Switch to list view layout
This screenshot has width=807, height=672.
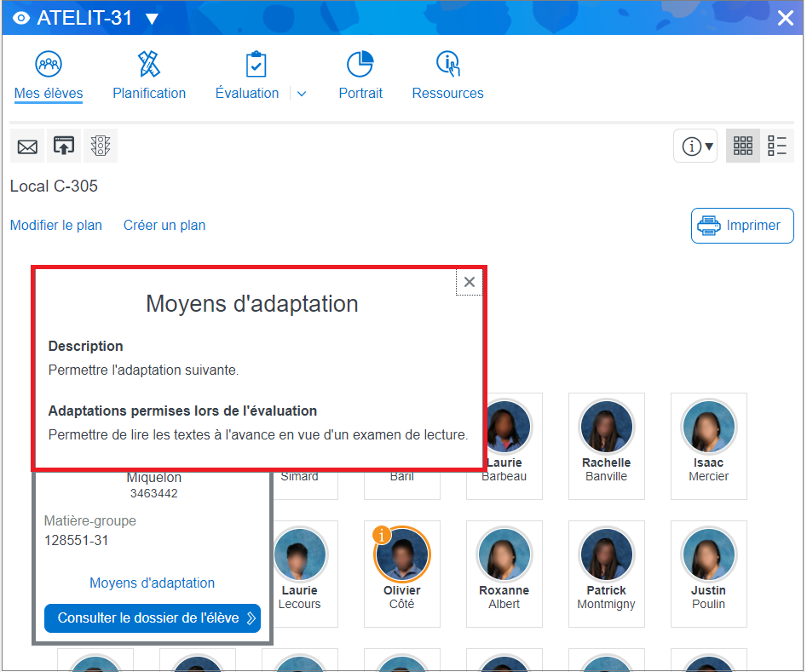(x=776, y=146)
